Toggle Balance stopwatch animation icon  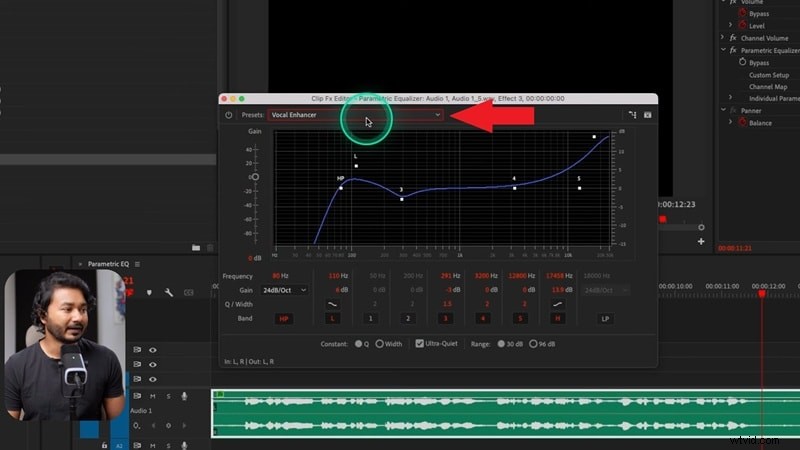click(742, 122)
